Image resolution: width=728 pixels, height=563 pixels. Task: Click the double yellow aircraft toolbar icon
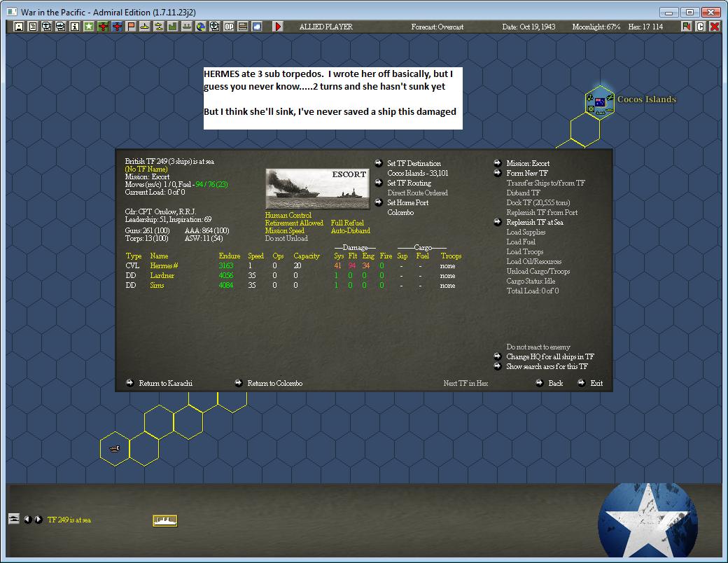[x=158, y=27]
